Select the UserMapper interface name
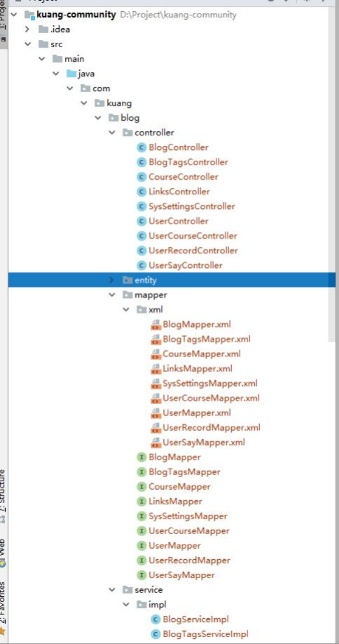 coord(175,546)
